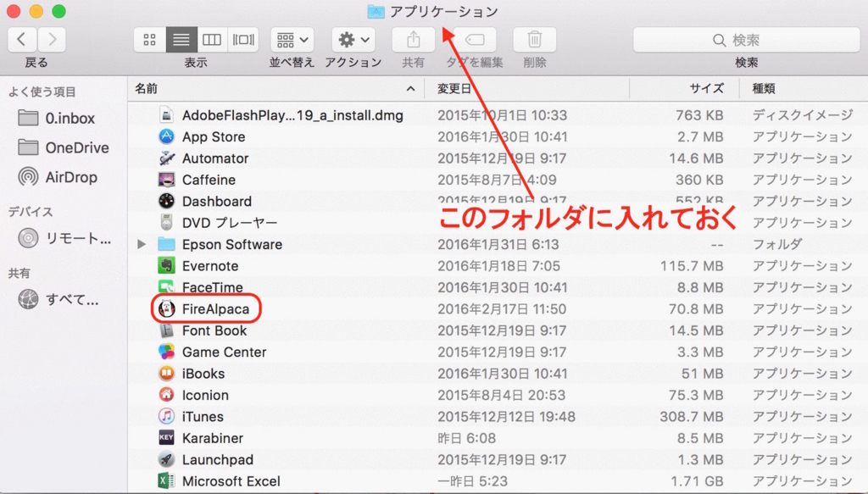Select the Microsoft Excel icon
868x494 pixels.
click(x=166, y=480)
